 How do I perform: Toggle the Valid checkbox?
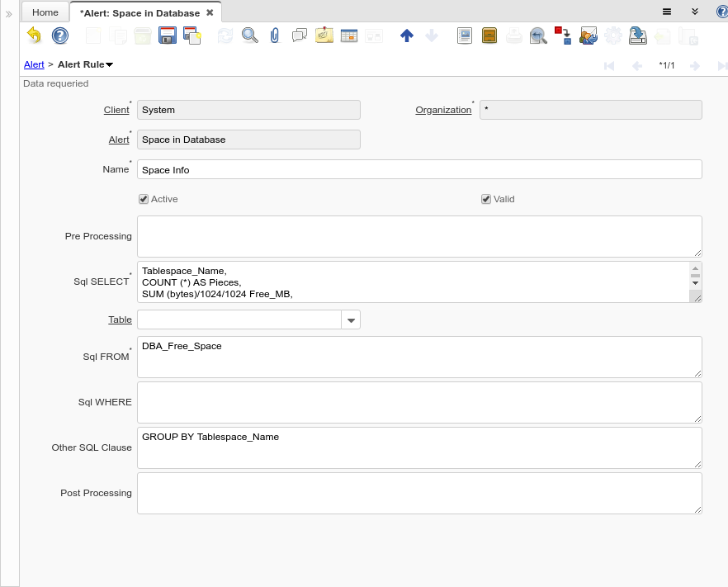[486, 199]
